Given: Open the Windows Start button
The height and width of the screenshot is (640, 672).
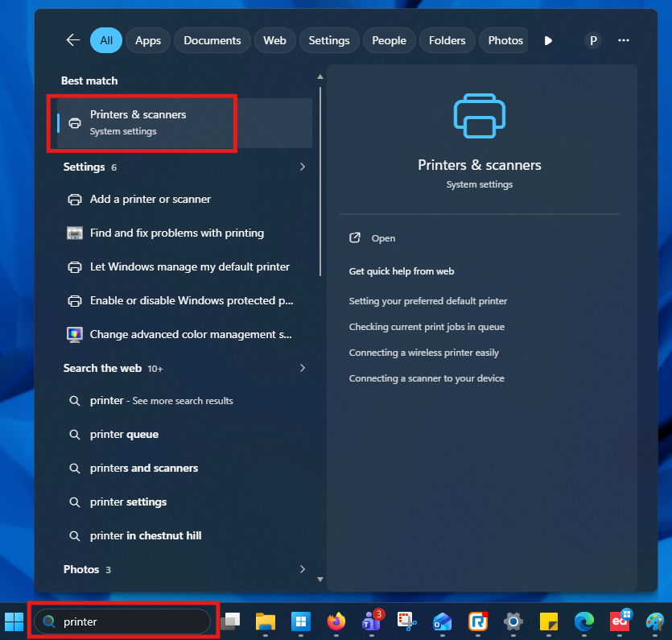Looking at the screenshot, I should click(14, 621).
